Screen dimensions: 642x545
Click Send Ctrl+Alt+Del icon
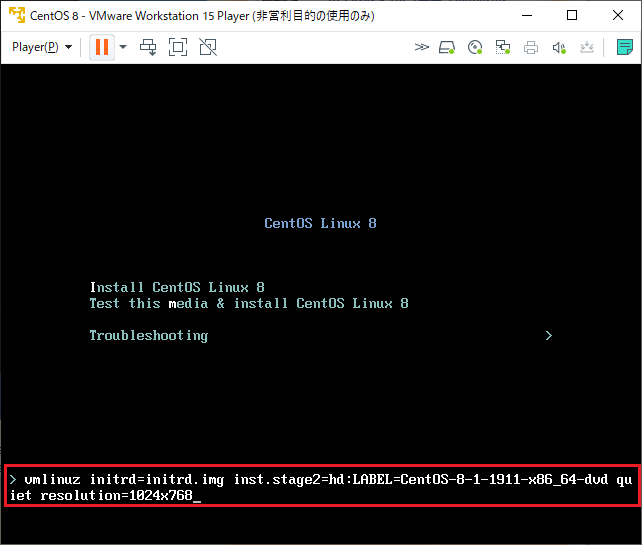pyautogui.click(x=148, y=47)
